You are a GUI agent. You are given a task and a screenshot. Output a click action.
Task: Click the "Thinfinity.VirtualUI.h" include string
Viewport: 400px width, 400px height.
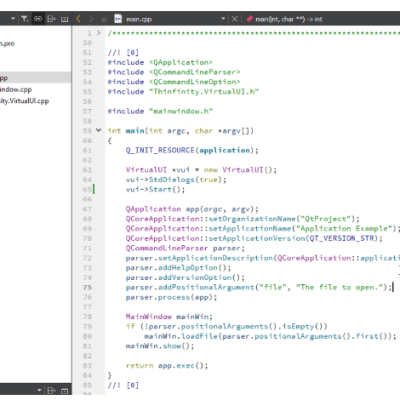(x=204, y=91)
